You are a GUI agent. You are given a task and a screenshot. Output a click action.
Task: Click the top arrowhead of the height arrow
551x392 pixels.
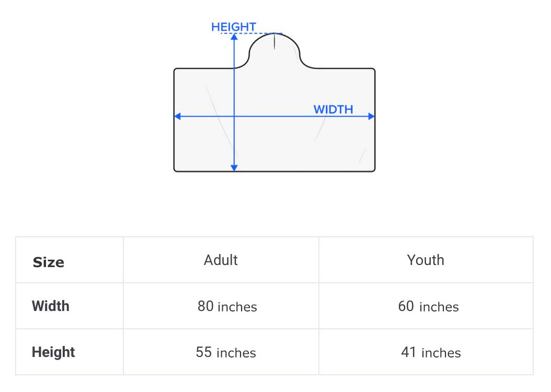click(234, 37)
